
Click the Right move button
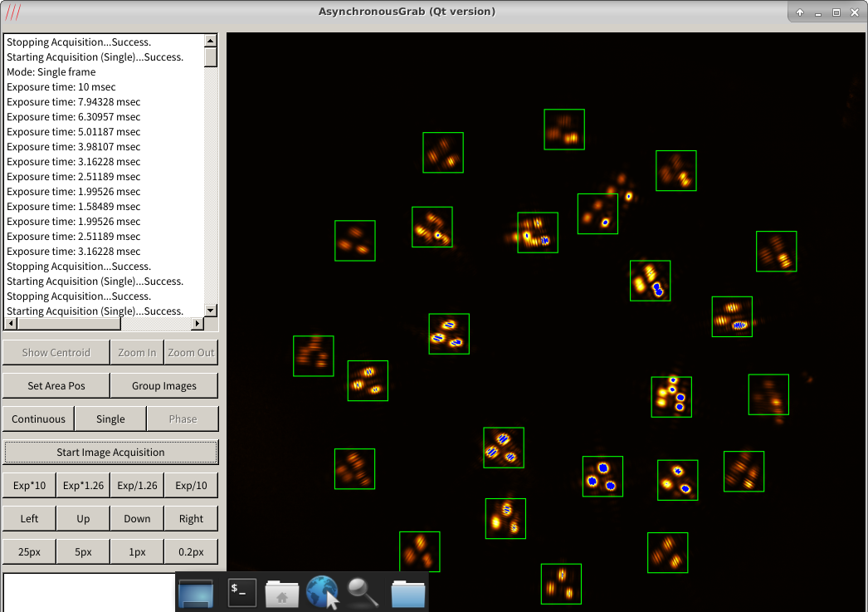[x=191, y=519]
